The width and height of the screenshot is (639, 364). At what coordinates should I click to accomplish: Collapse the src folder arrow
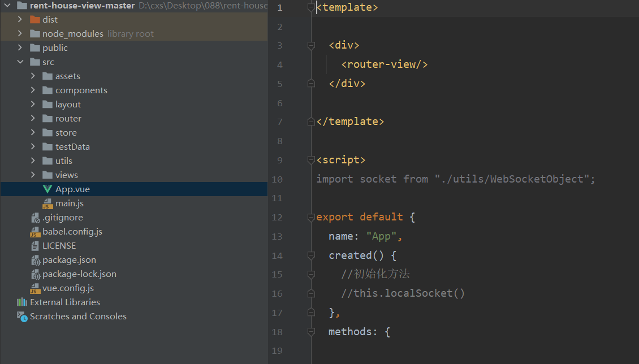(20, 62)
